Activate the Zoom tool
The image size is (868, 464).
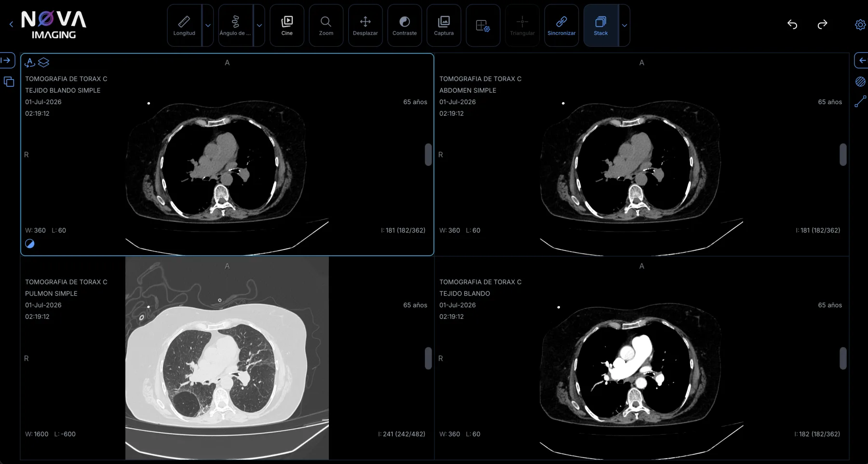pyautogui.click(x=326, y=26)
